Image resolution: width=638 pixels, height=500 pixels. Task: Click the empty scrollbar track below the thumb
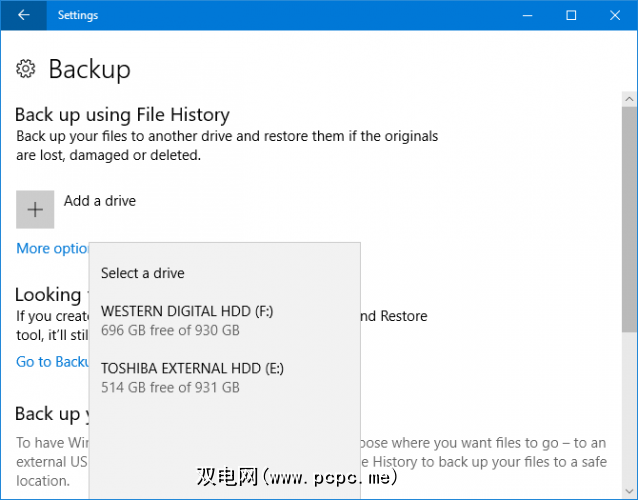[x=629, y=400]
